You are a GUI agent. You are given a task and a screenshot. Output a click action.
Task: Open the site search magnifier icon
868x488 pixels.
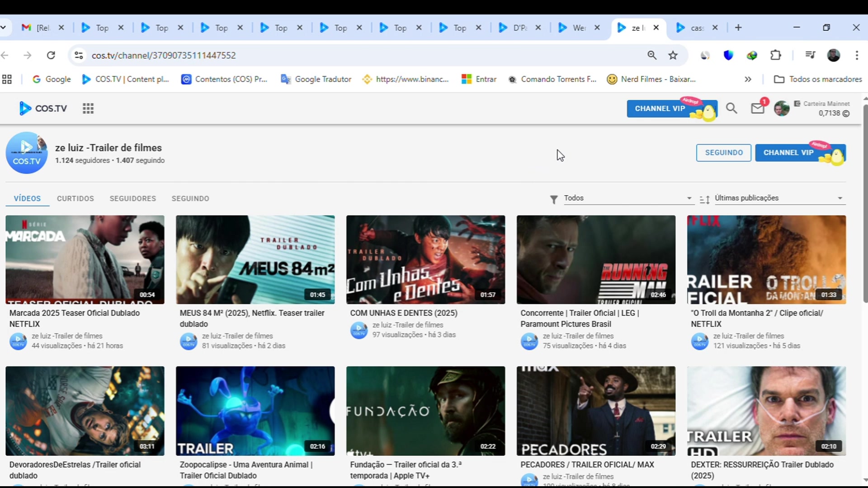click(731, 108)
